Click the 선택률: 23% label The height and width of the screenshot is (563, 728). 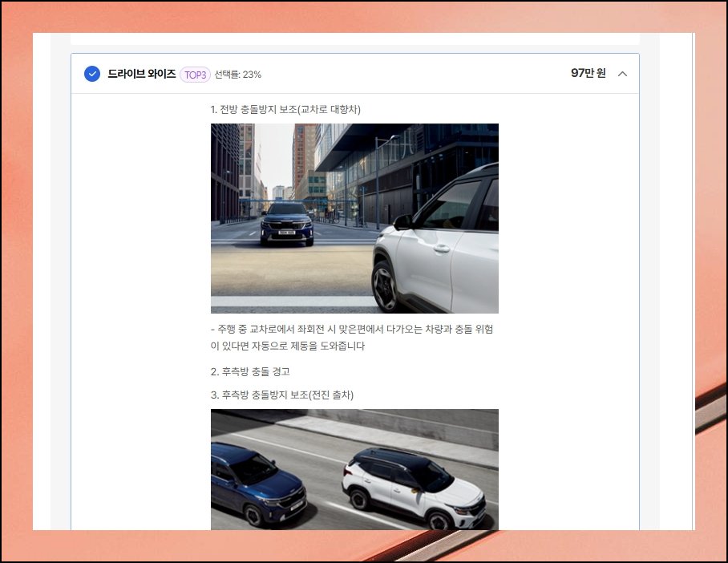pos(237,75)
